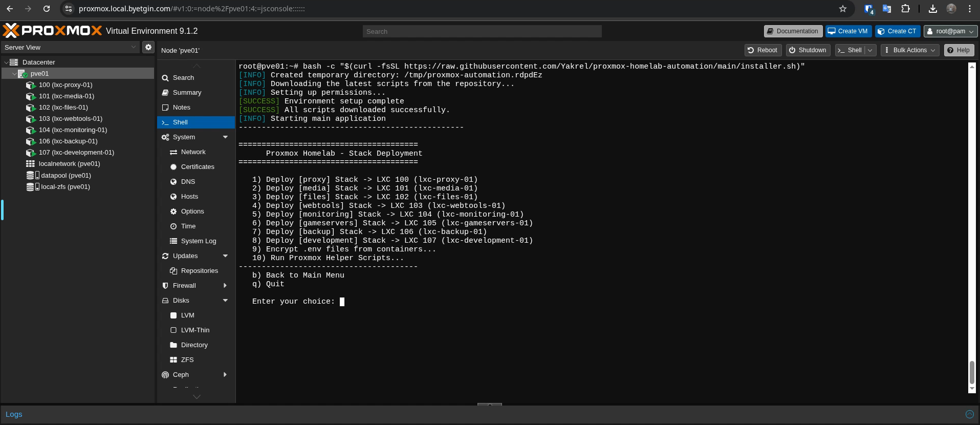Open the Certificates settings page
This screenshot has height=425, width=980.
pos(197,167)
